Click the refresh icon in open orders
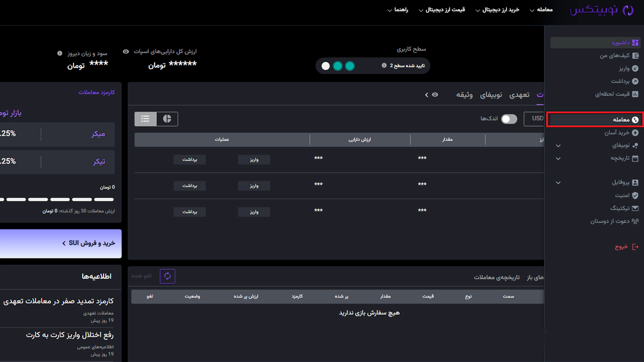This screenshot has height=362, width=644. tap(167, 276)
